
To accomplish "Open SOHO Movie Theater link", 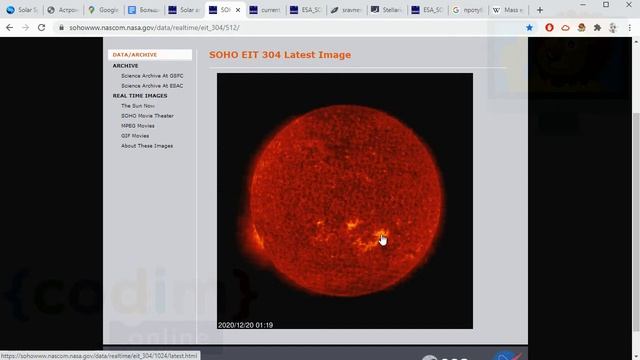I will tap(147, 116).
